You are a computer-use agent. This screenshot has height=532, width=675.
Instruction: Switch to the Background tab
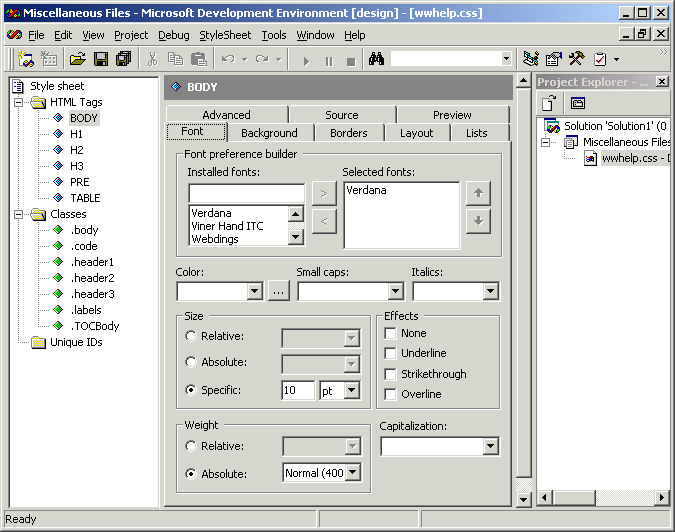coord(269,133)
